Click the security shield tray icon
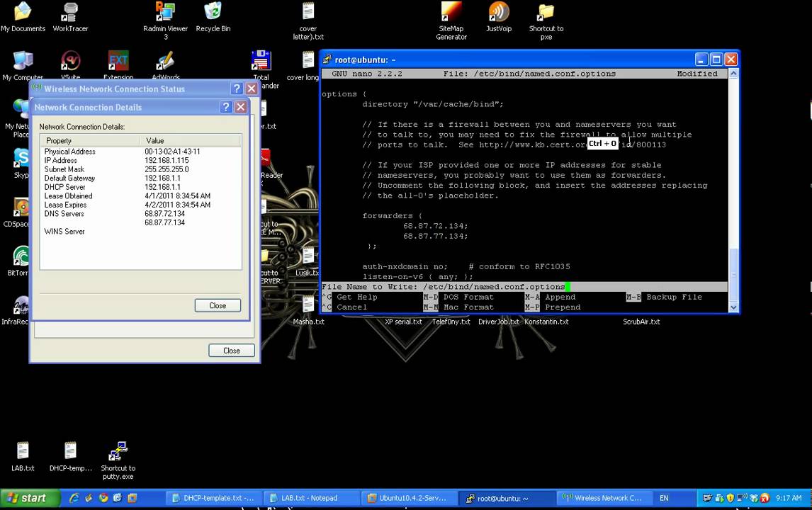 [x=731, y=497]
